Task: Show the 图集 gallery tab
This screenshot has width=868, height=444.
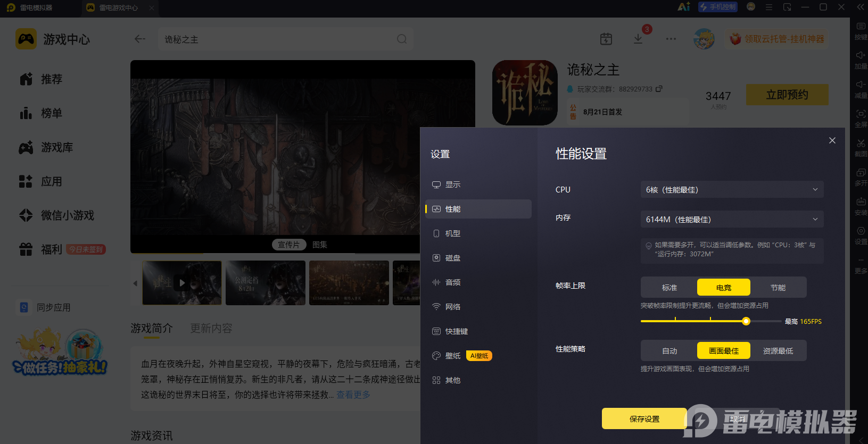Action: coord(320,245)
